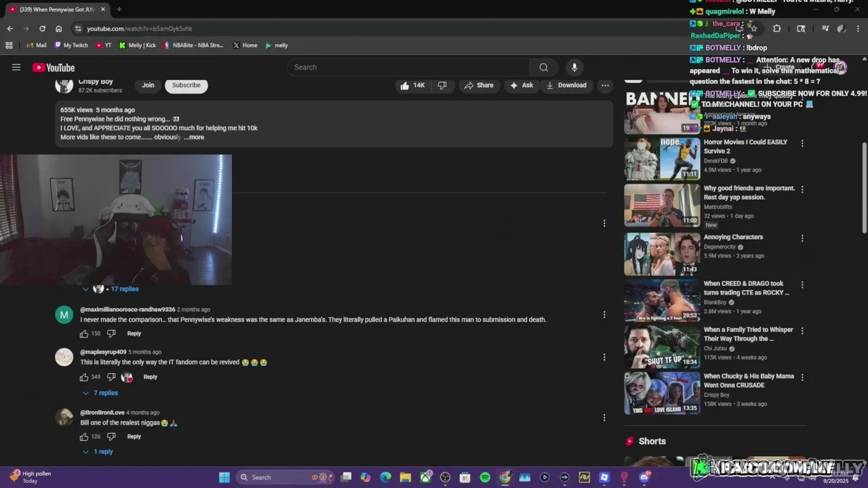
Task: Open My Twitch bookmark
Action: point(71,45)
